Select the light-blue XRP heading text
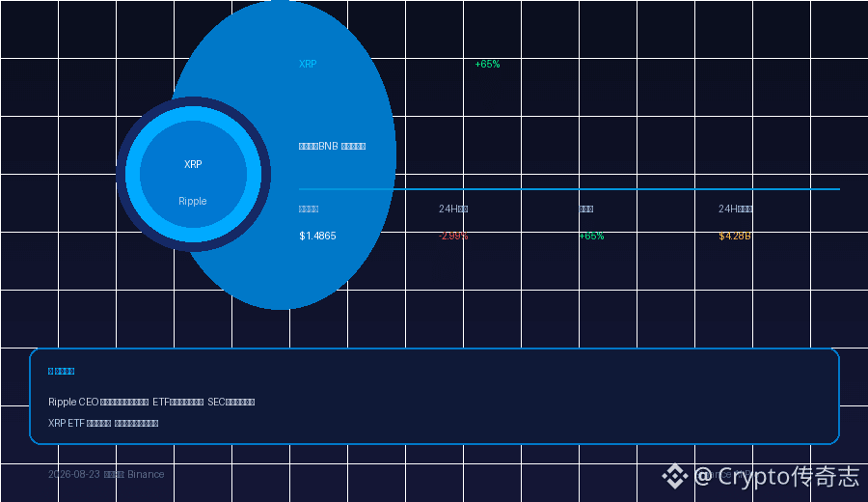Viewport: 868px width, 502px height. tap(308, 65)
